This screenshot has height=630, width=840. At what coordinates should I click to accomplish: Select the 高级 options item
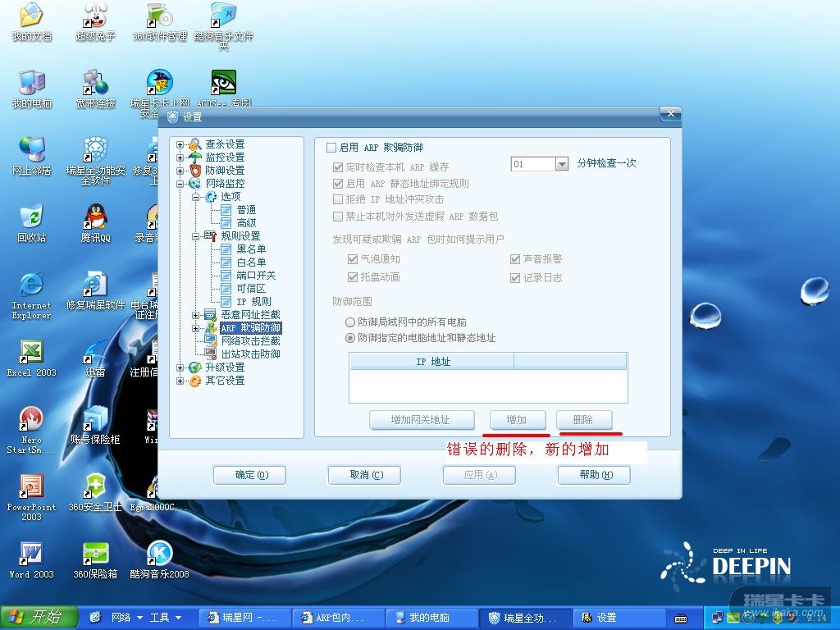246,223
